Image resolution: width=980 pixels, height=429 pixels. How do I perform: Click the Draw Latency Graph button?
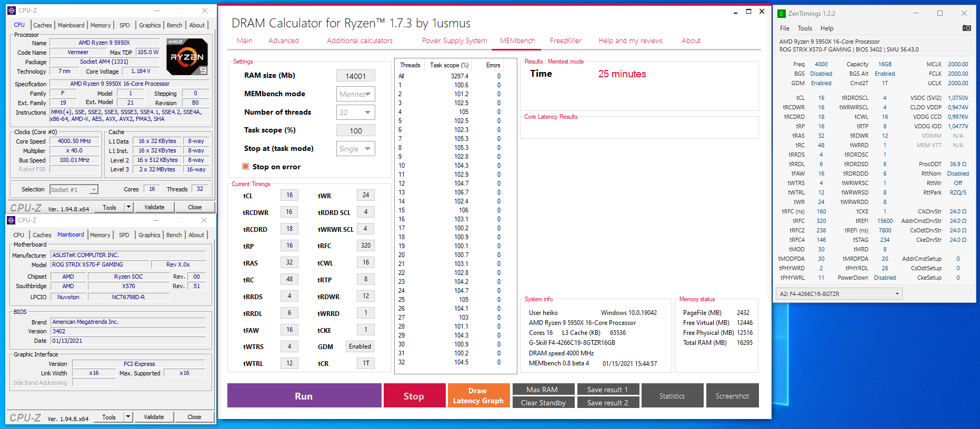click(478, 396)
